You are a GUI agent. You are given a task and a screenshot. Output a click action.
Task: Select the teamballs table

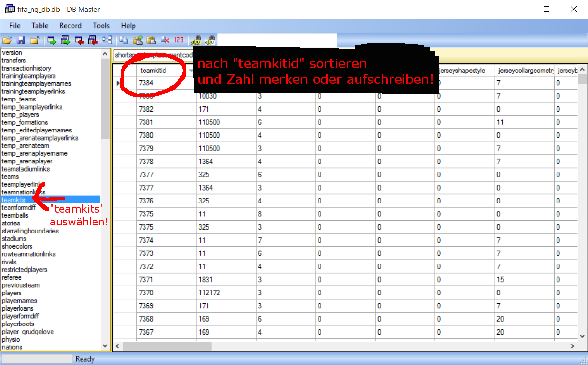pyautogui.click(x=15, y=215)
